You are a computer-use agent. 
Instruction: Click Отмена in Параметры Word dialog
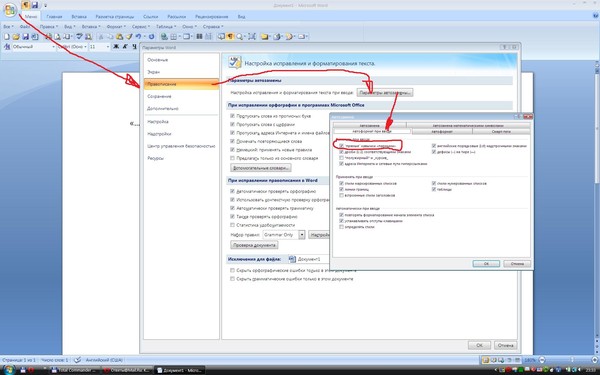pos(505,345)
